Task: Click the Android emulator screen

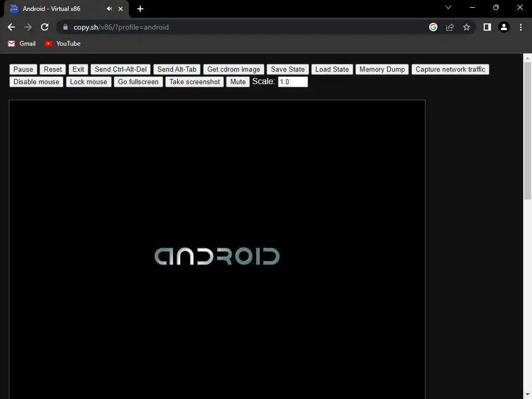Action: point(217,249)
